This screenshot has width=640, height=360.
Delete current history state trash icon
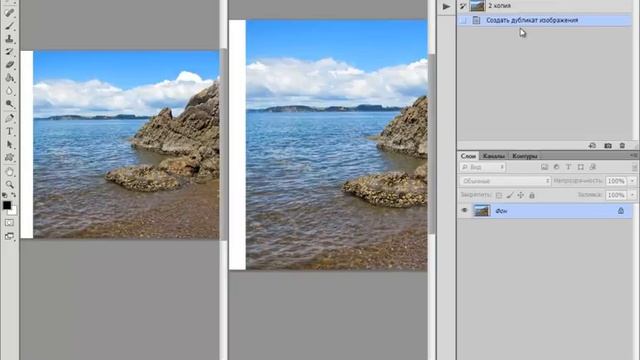click(x=622, y=146)
